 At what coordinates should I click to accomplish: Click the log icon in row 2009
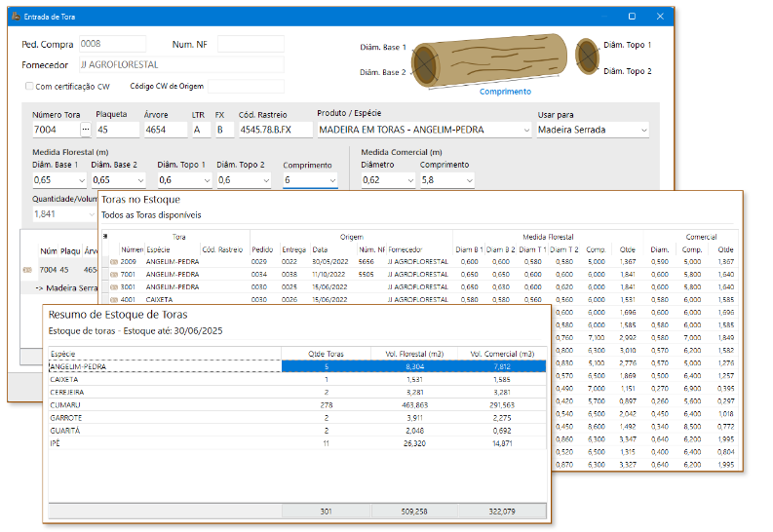click(114, 262)
